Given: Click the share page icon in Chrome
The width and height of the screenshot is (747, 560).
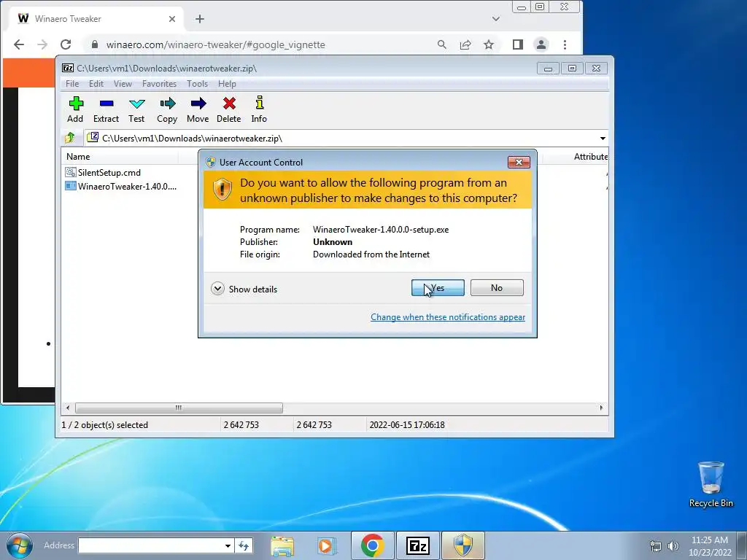Looking at the screenshot, I should click(465, 44).
